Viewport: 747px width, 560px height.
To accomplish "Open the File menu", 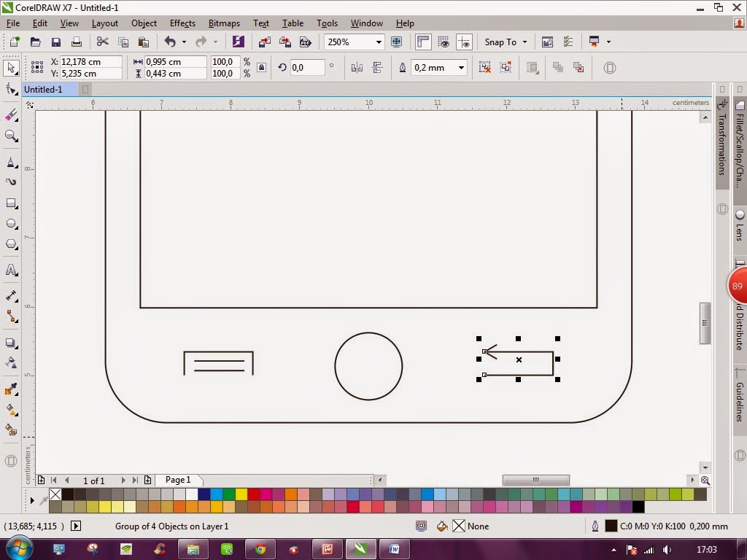I will 13,23.
